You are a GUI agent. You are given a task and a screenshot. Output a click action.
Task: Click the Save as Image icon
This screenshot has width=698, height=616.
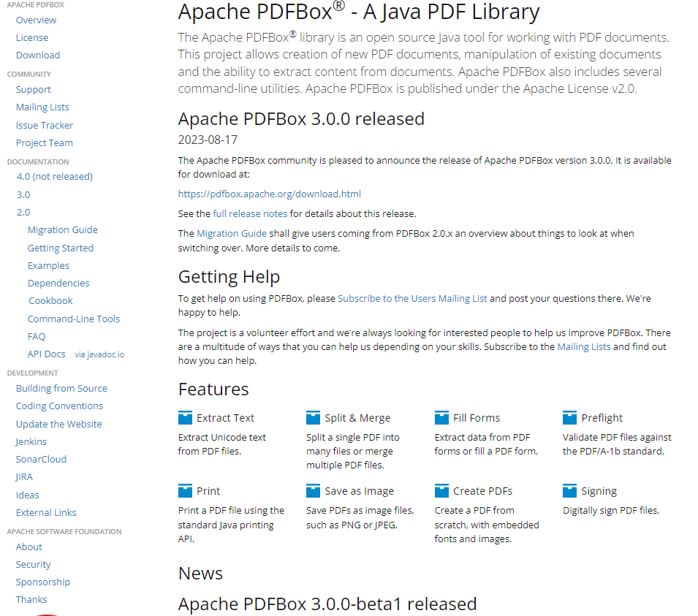[314, 491]
